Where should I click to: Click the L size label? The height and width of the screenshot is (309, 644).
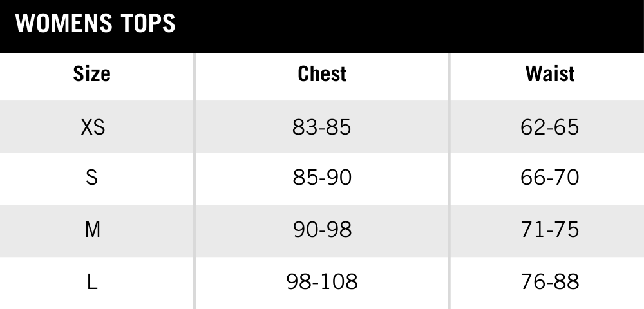tap(92, 281)
